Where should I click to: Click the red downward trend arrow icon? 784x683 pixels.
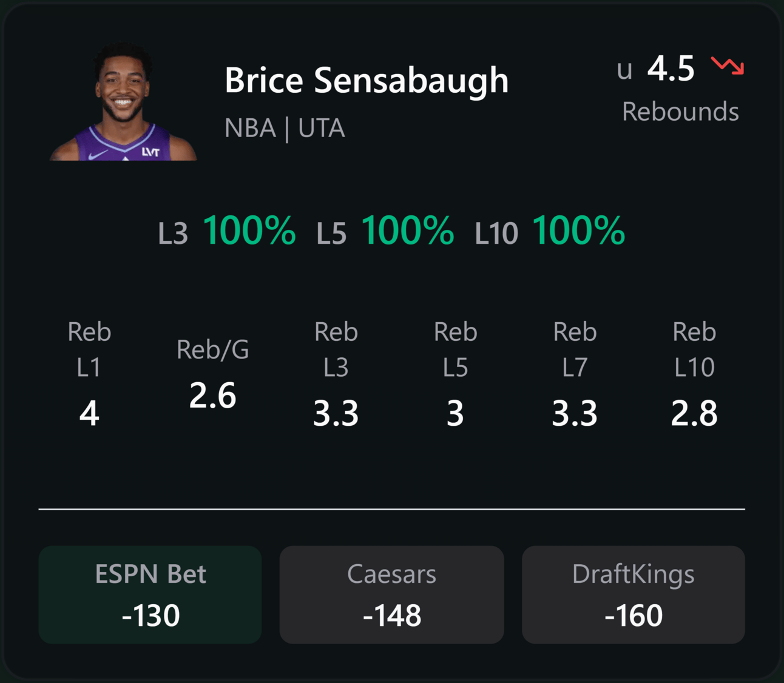click(727, 66)
